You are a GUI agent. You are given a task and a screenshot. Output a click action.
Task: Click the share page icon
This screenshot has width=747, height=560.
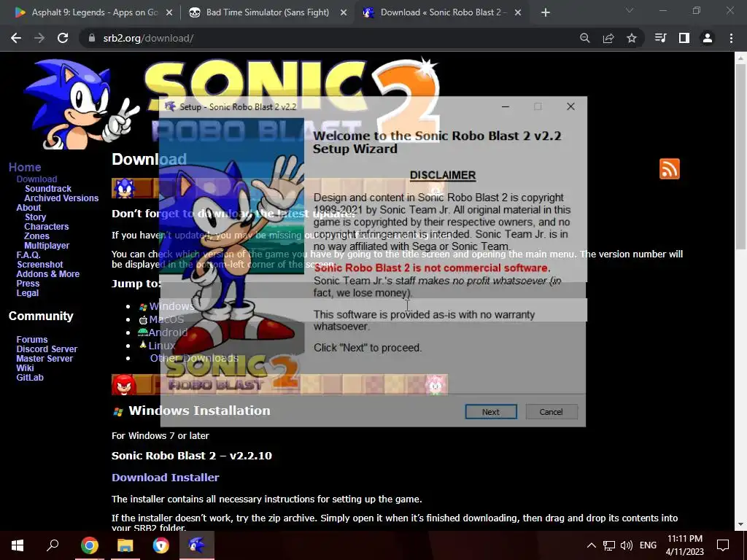click(608, 38)
